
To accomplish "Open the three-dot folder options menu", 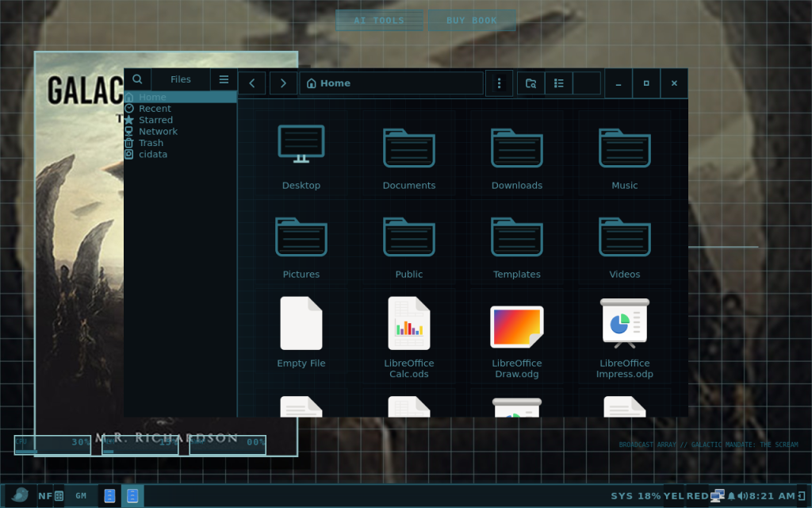I will point(500,83).
